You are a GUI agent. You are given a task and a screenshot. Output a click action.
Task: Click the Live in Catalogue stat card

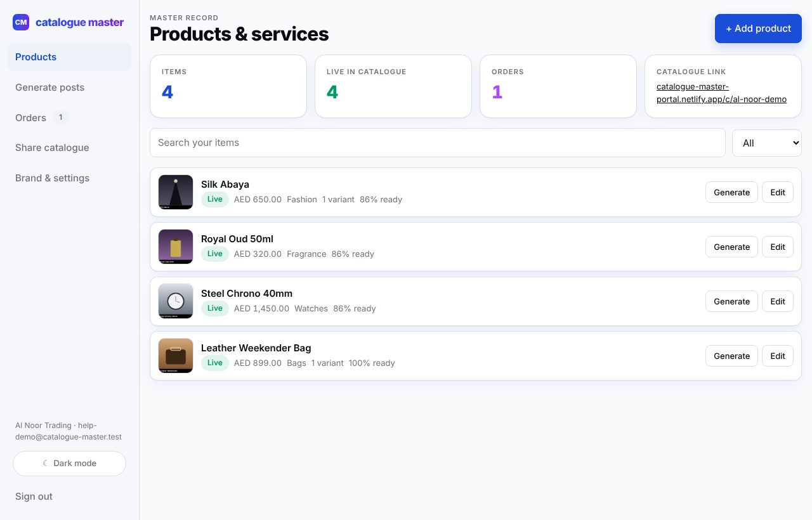(393, 86)
